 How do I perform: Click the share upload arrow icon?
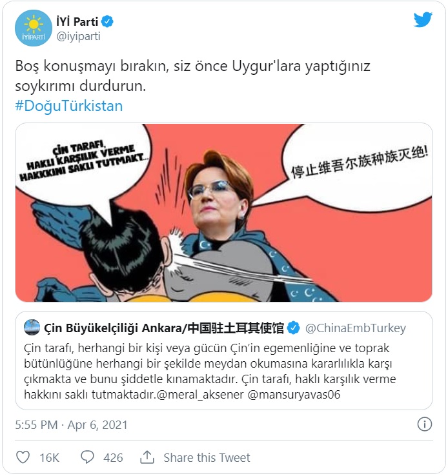pos(147,457)
